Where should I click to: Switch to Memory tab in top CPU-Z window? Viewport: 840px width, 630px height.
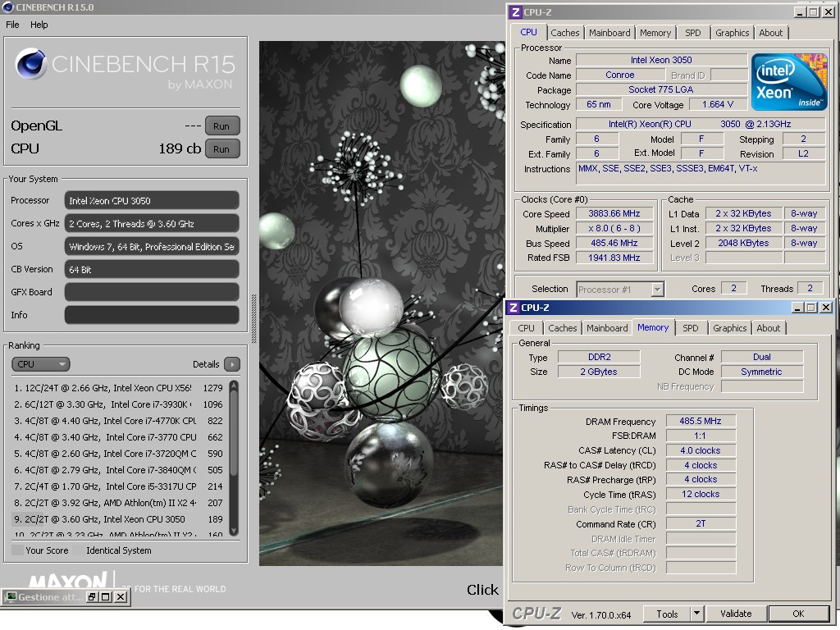(655, 33)
